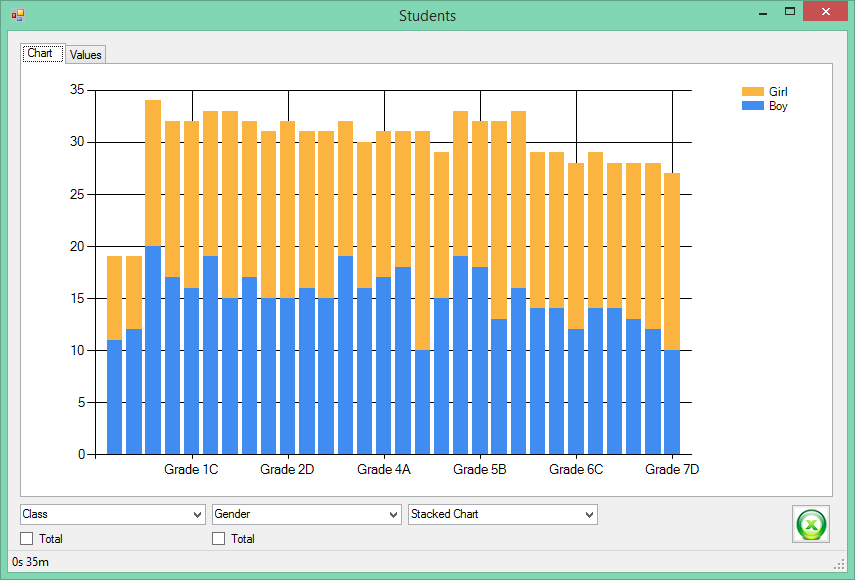855x580 pixels.
Task: Enable the Total checkbox under Gender
Action: (218, 539)
